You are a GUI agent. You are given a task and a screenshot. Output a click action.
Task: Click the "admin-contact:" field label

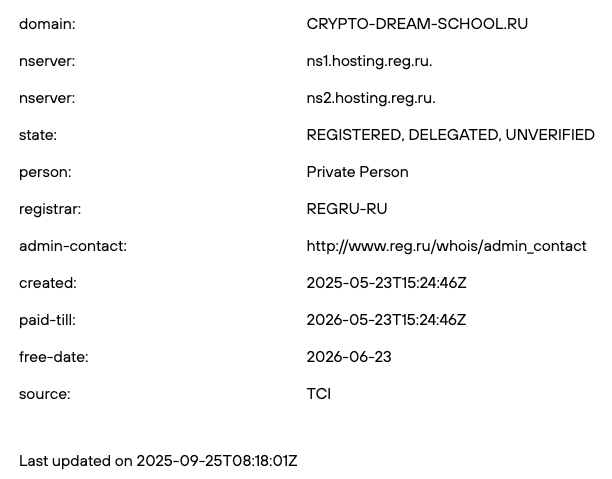click(73, 246)
